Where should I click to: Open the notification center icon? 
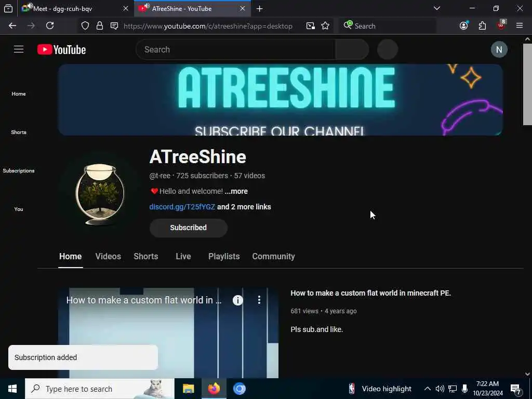(x=516, y=390)
